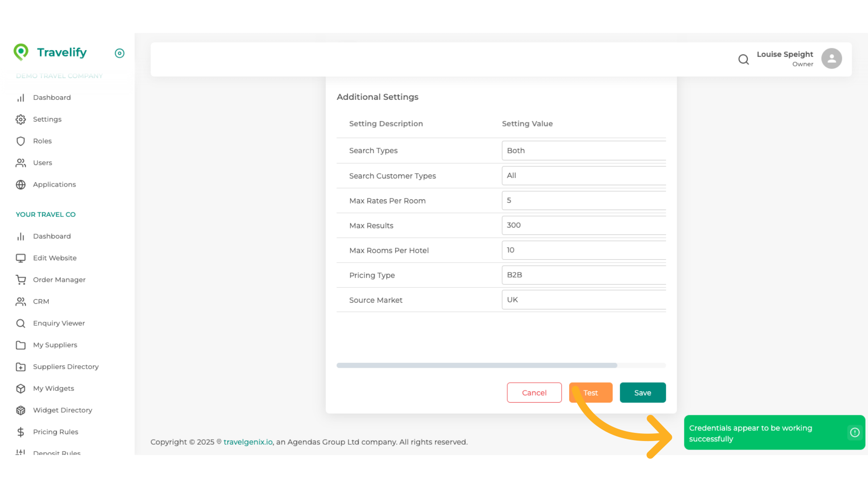Open Louise Speight's profile avatar
The image size is (868, 488).
click(x=832, y=58)
